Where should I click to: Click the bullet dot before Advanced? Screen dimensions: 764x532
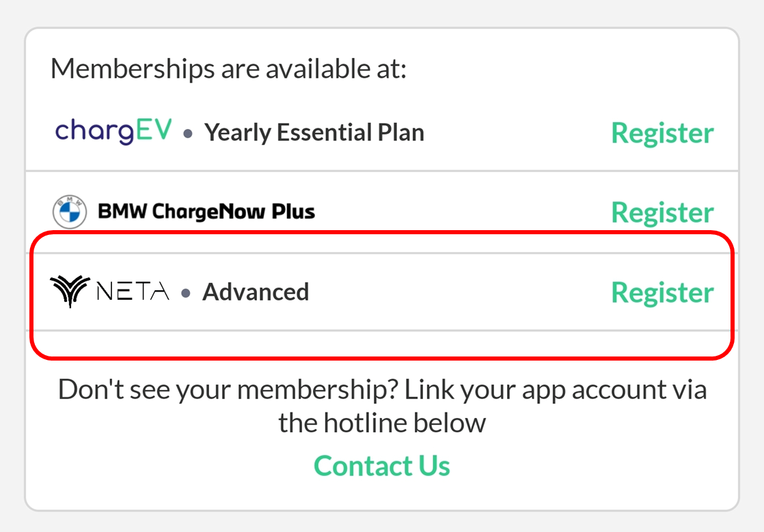(186, 293)
